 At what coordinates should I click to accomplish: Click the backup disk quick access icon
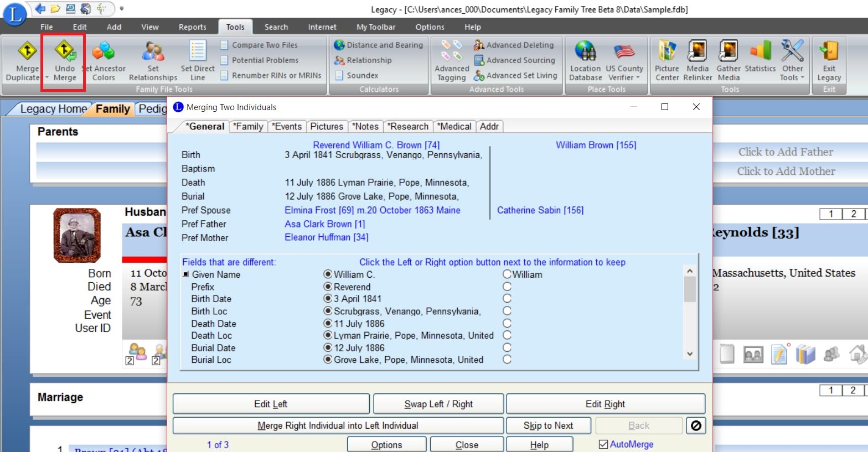click(x=70, y=9)
